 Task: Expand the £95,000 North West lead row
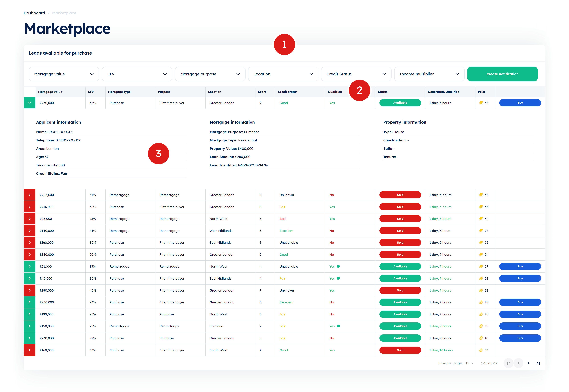[29, 219]
